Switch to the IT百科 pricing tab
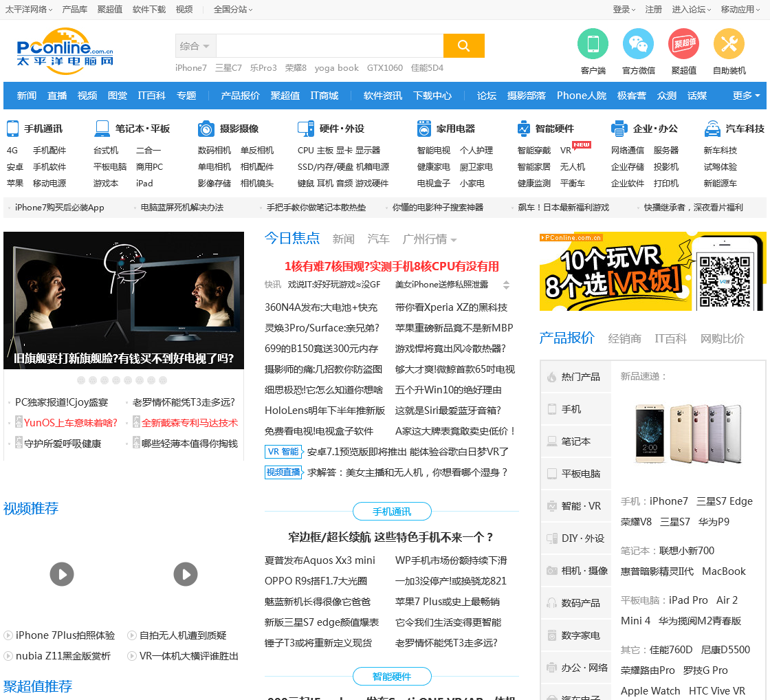 [670, 338]
